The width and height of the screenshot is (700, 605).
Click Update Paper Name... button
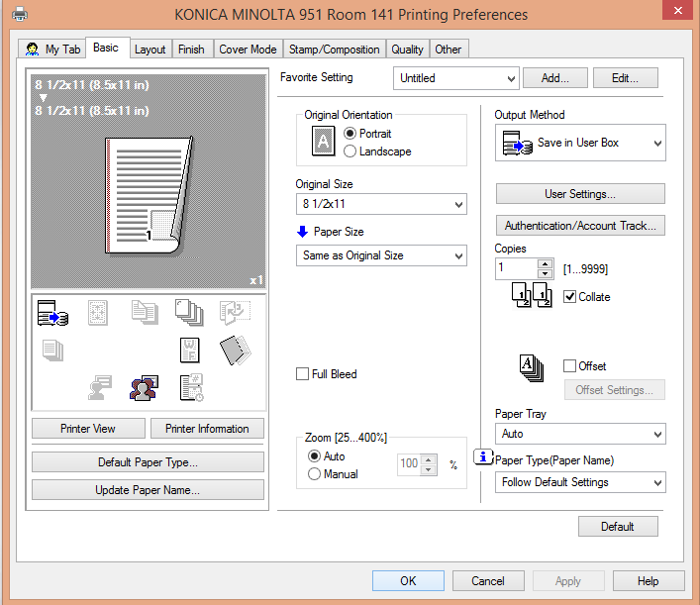pos(148,490)
